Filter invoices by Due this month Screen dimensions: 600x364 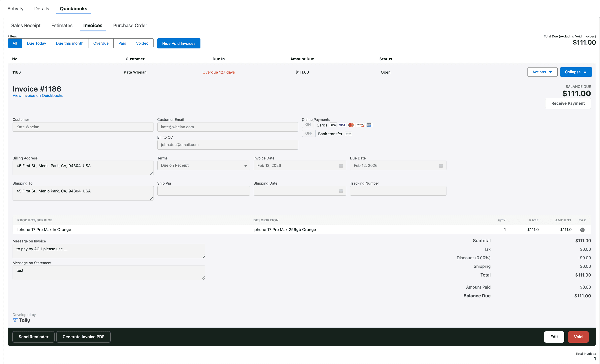point(70,43)
